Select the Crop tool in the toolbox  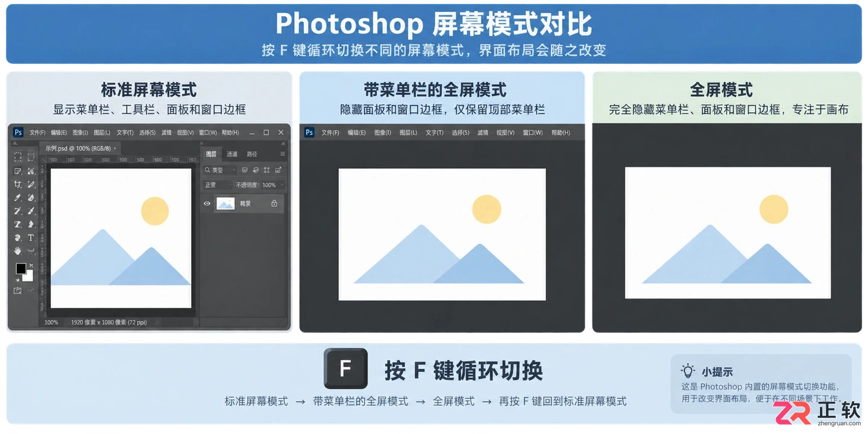18,184
